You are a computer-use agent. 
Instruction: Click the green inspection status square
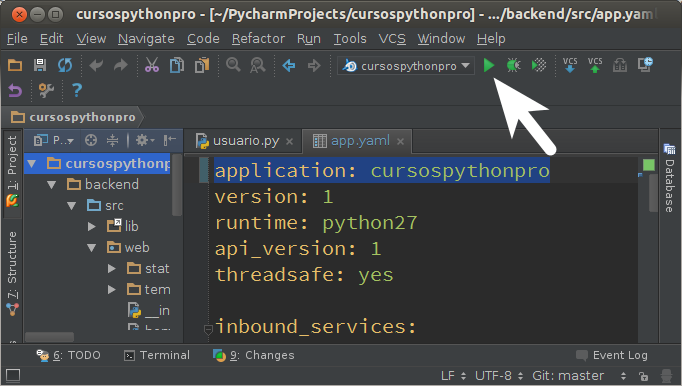pyautogui.click(x=649, y=165)
